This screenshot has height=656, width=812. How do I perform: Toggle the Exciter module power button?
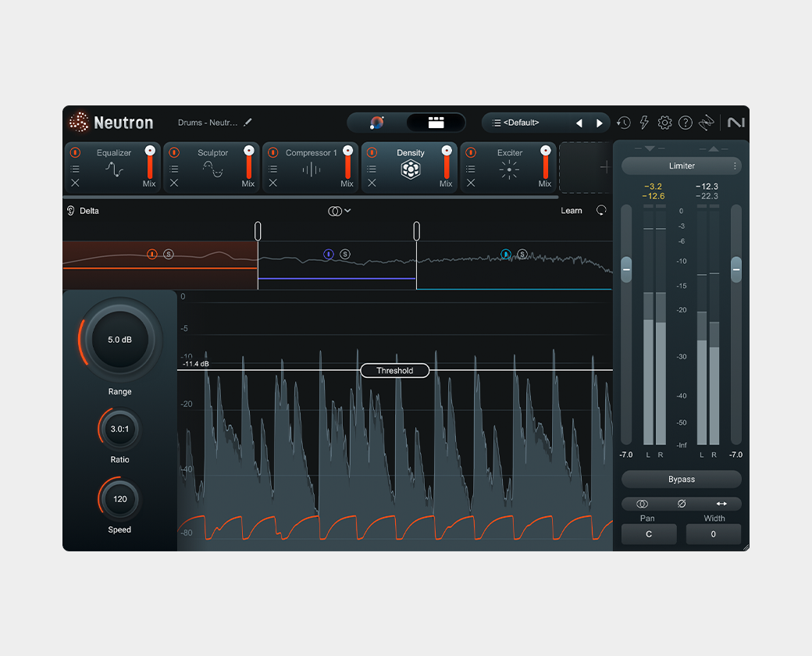pos(471,152)
